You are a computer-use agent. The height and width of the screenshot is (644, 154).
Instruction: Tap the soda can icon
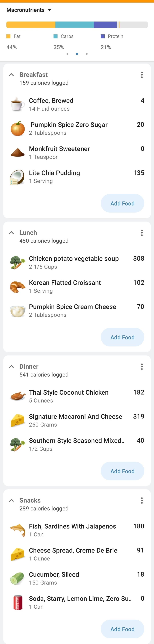tap(17, 602)
